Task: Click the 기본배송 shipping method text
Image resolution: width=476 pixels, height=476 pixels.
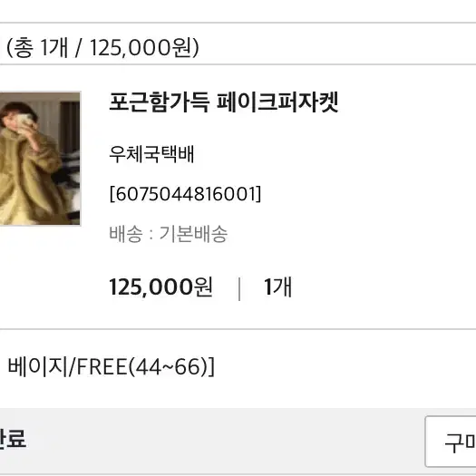Action: [x=193, y=234]
